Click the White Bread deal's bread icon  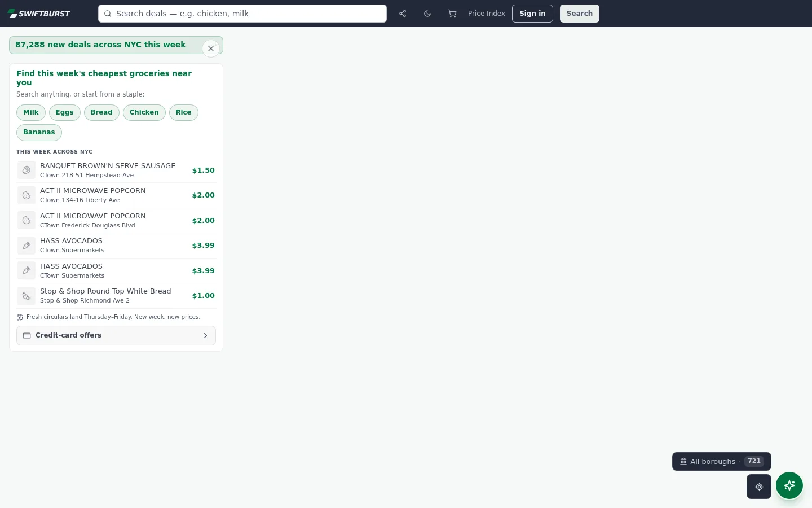tap(27, 296)
